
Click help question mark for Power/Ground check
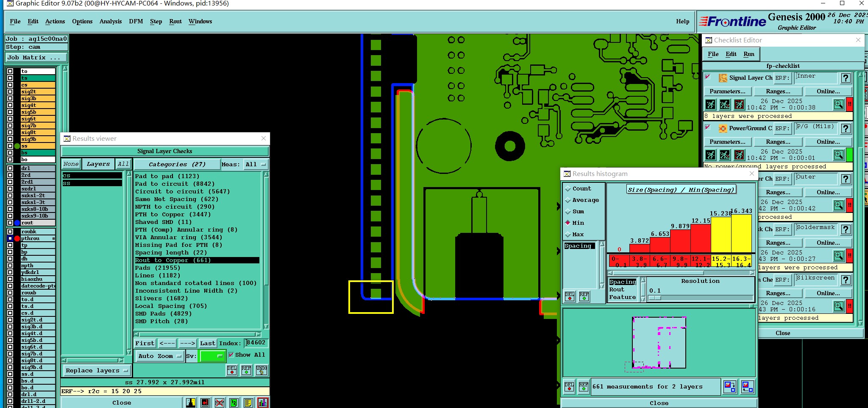click(x=846, y=129)
